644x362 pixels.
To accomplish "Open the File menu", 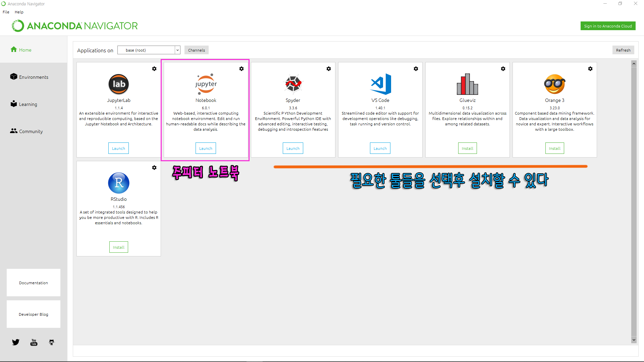I will [6, 12].
